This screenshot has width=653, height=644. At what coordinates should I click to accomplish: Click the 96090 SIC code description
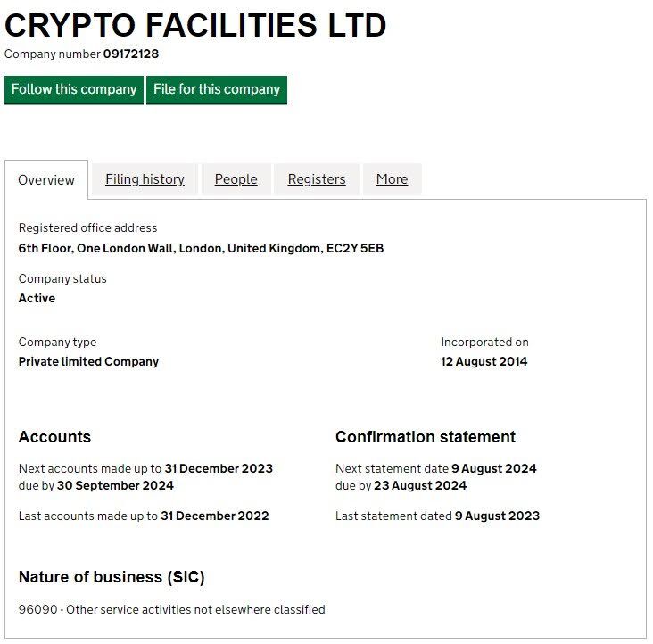point(171,610)
